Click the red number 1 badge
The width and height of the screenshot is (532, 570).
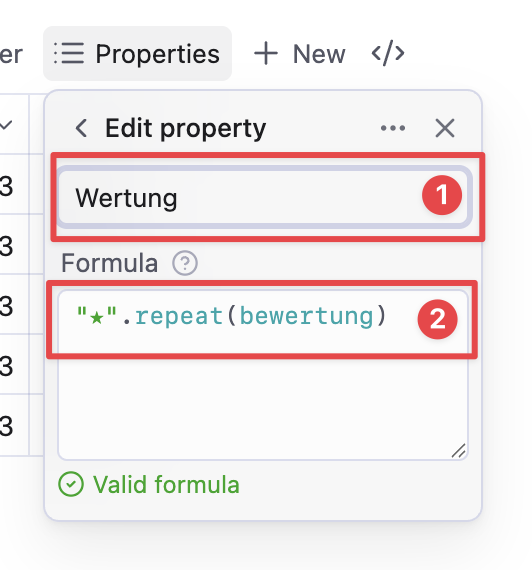coord(442,195)
